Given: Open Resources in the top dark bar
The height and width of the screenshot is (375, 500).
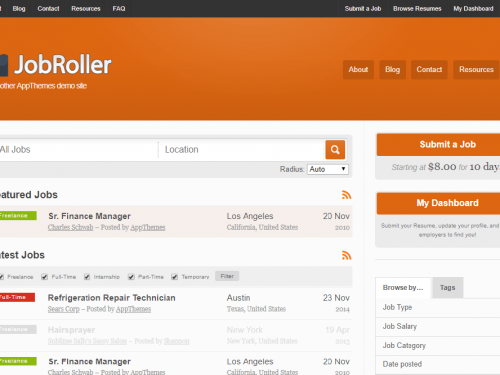Looking at the screenshot, I should (x=86, y=9).
